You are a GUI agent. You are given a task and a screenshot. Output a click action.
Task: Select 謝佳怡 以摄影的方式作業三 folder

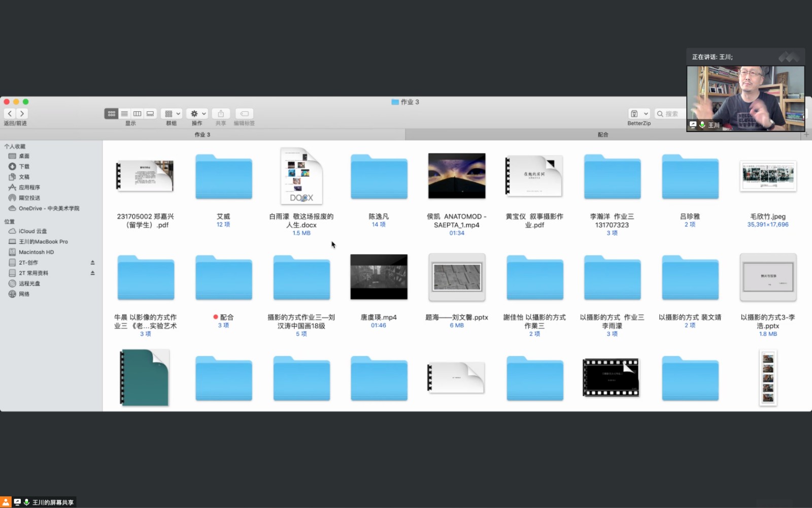pyautogui.click(x=534, y=277)
